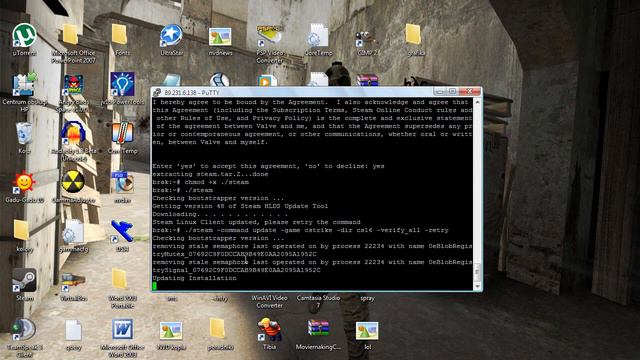This screenshot has height=360, width=640.
Task: Click the PuTTY scrollbar thumb
Action: [x=477, y=272]
